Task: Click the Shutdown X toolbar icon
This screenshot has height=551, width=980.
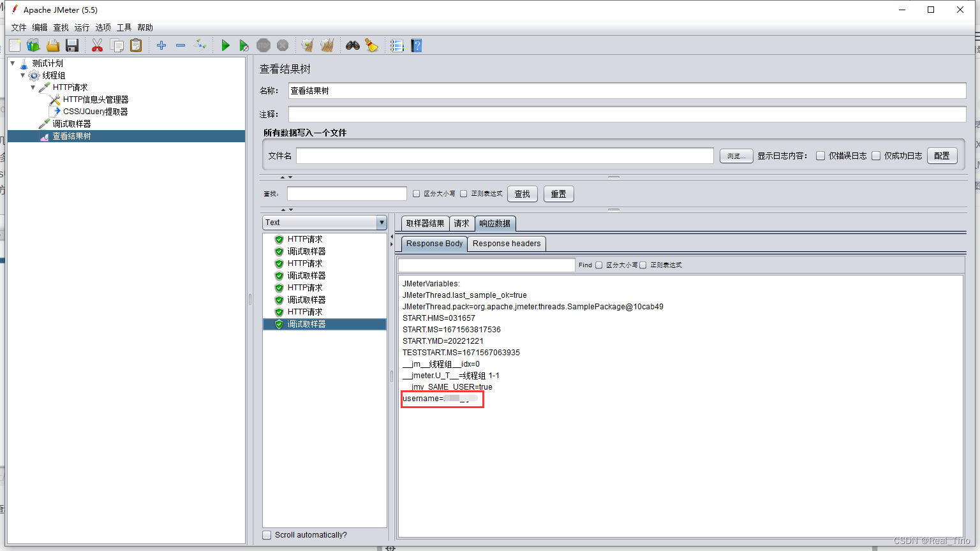Action: click(283, 45)
